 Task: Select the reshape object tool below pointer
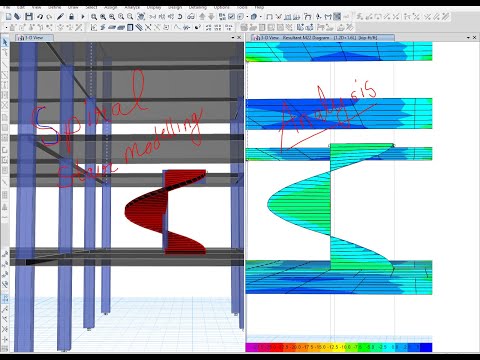pyautogui.click(x=5, y=53)
